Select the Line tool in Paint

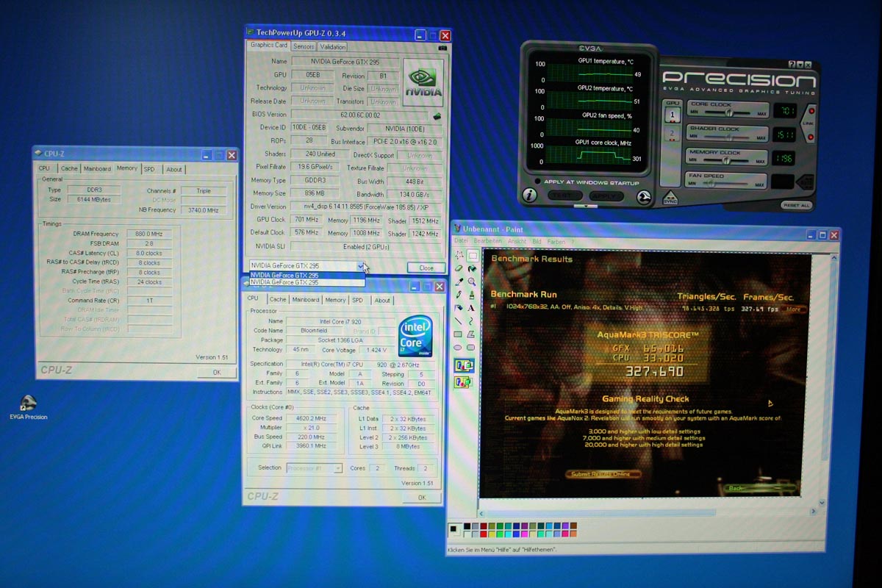point(458,321)
